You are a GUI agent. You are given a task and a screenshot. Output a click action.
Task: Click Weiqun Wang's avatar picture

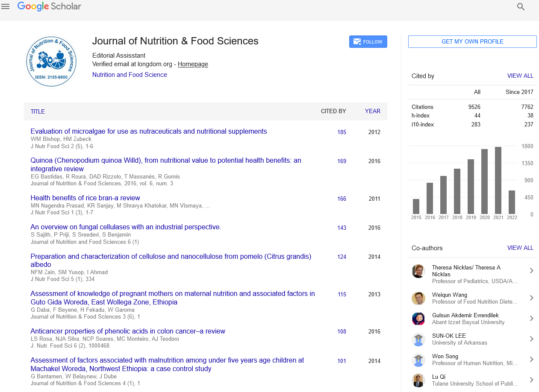coord(418,298)
